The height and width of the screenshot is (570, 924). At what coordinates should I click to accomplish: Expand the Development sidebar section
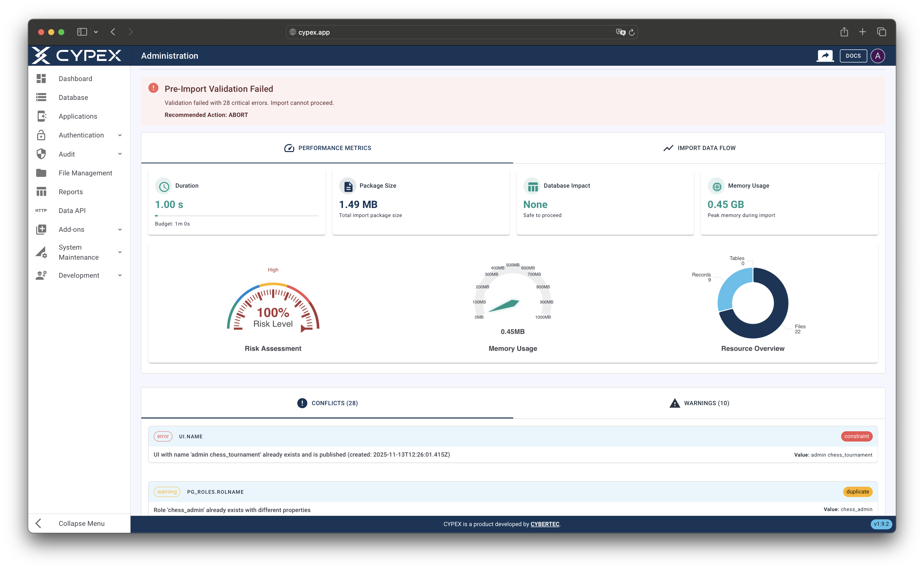pyautogui.click(x=120, y=275)
